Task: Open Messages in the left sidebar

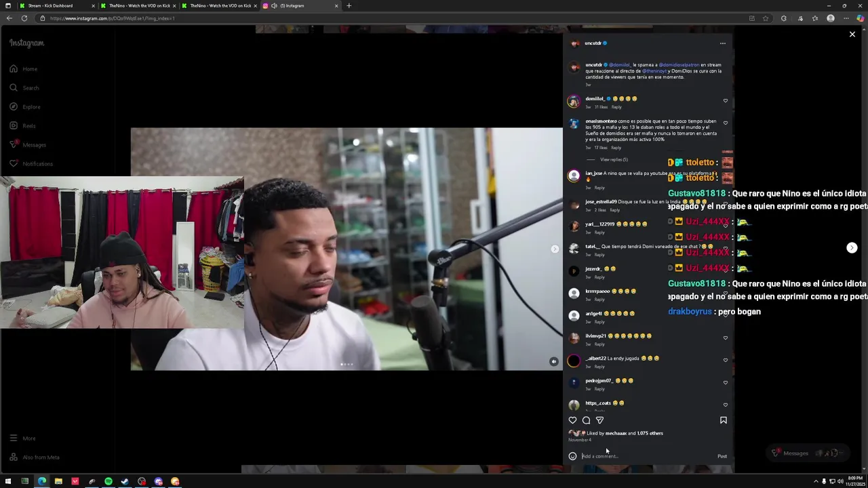Action: [27, 144]
